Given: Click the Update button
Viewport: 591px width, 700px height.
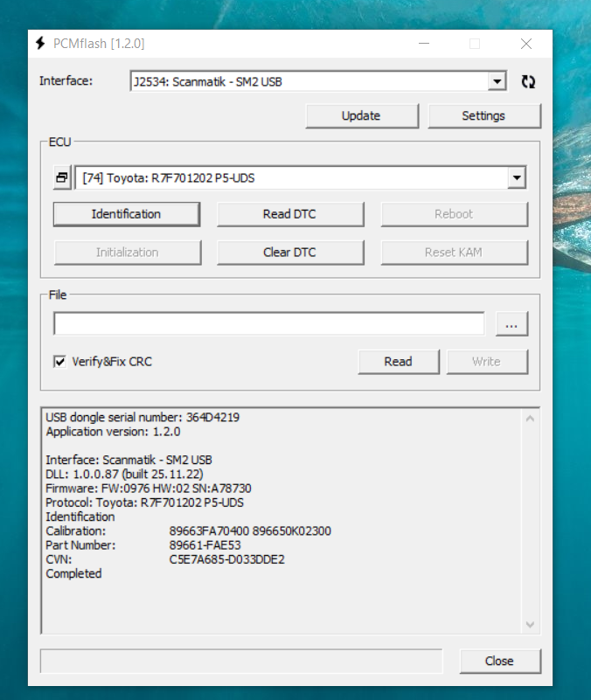Looking at the screenshot, I should click(x=362, y=115).
